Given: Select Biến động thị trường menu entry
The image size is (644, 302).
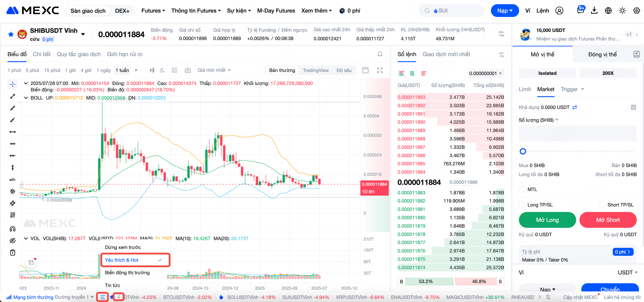Looking at the screenshot, I should (127, 273).
